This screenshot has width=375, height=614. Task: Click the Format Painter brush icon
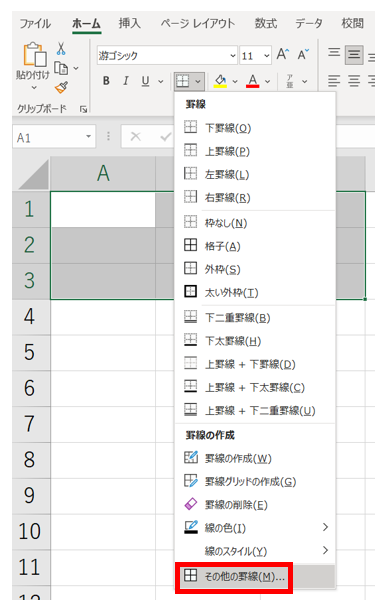point(61,87)
